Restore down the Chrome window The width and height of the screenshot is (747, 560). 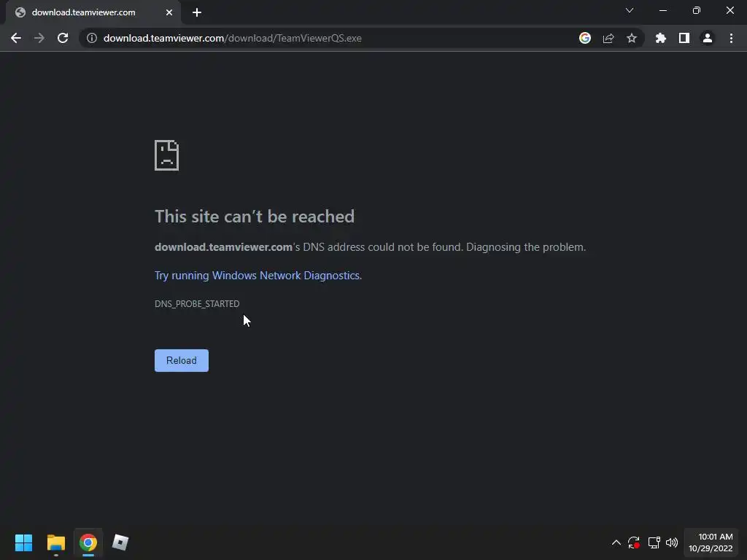click(x=697, y=10)
